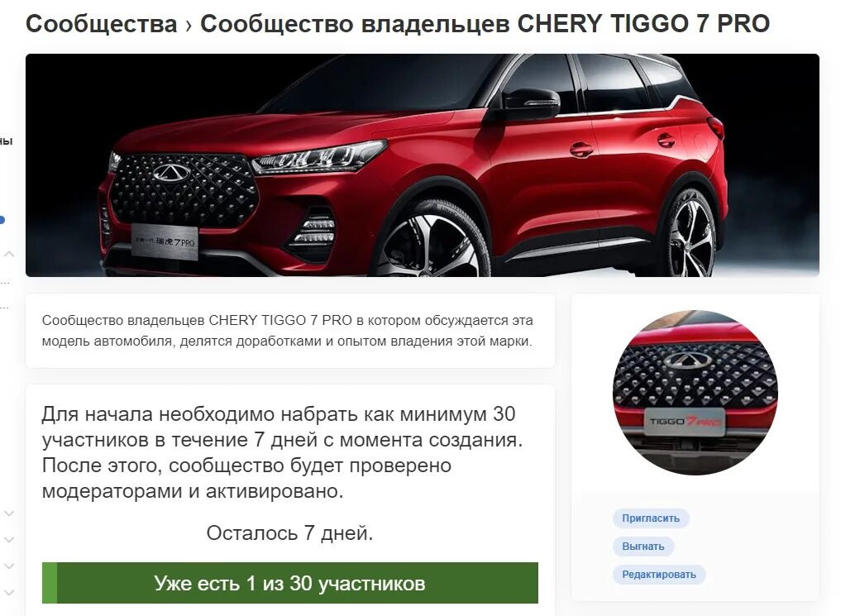Viewport: 855px width, 616px height.
Task: Click the blue notification dot in sidebar
Action: coord(2,220)
